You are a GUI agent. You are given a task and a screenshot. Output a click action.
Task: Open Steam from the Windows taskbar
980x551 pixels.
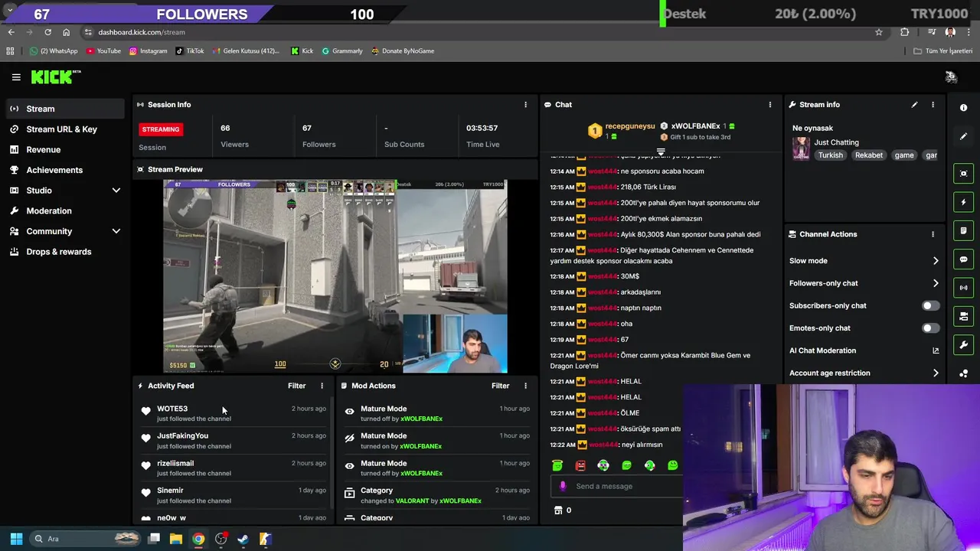click(x=243, y=539)
